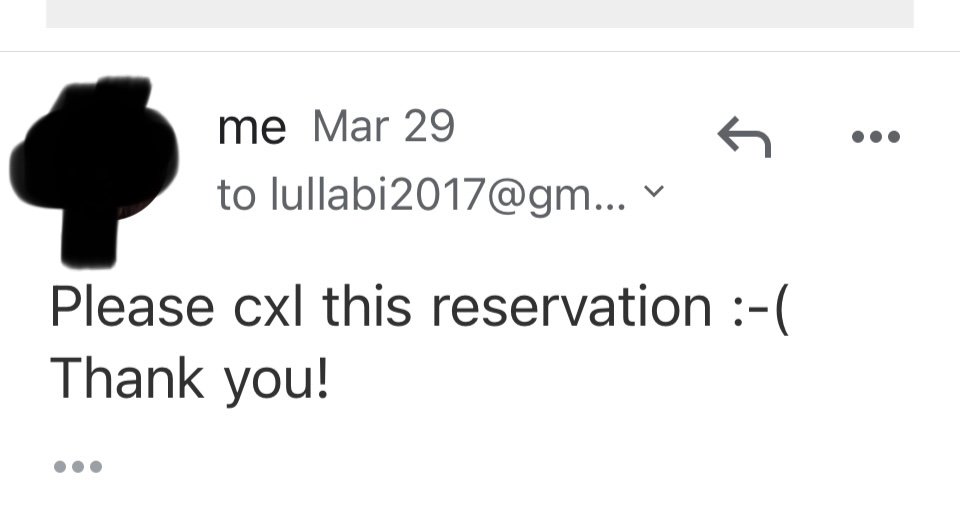Screen dimensions: 960x521
Task: Click the word "reservation" in the body
Action: click(571, 307)
